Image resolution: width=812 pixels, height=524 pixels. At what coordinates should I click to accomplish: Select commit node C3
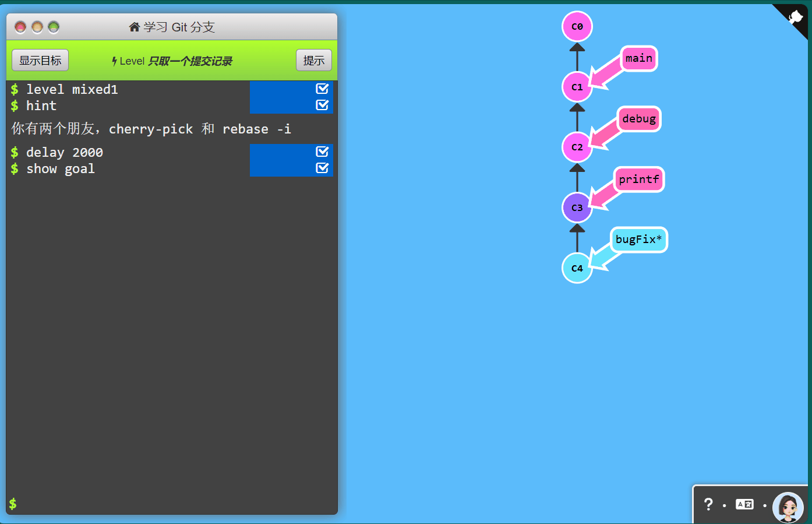[x=577, y=208]
